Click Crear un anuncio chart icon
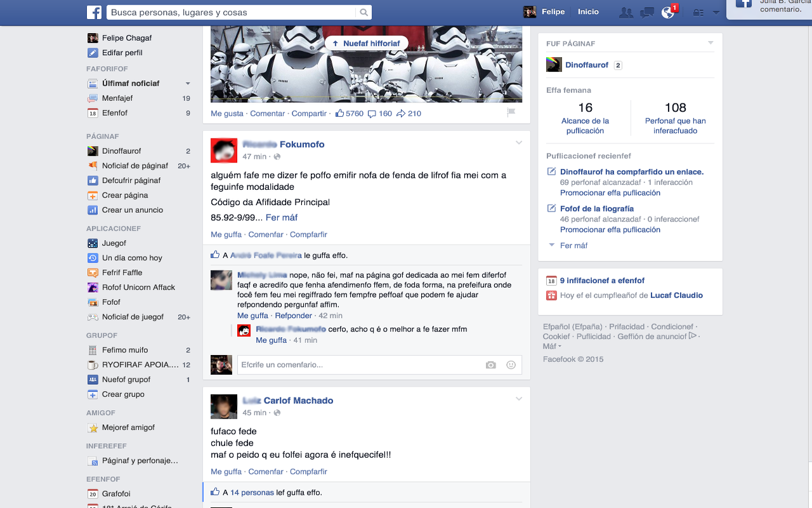The width and height of the screenshot is (812, 508). [93, 210]
